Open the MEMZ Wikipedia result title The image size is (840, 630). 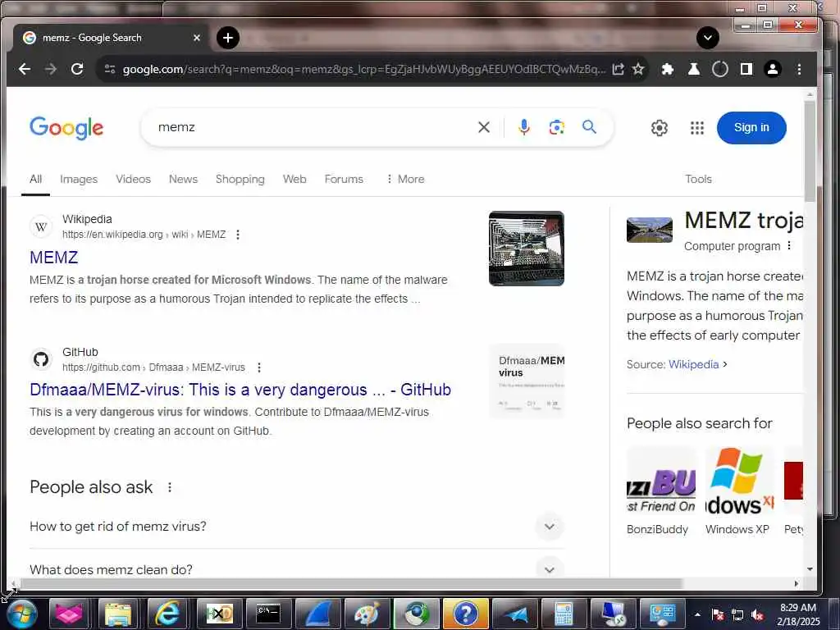point(54,258)
